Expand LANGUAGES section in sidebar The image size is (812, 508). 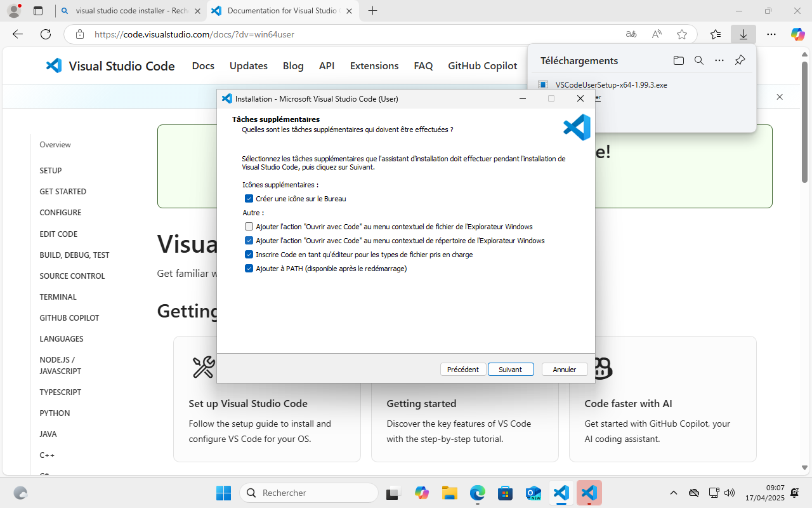coord(62,338)
